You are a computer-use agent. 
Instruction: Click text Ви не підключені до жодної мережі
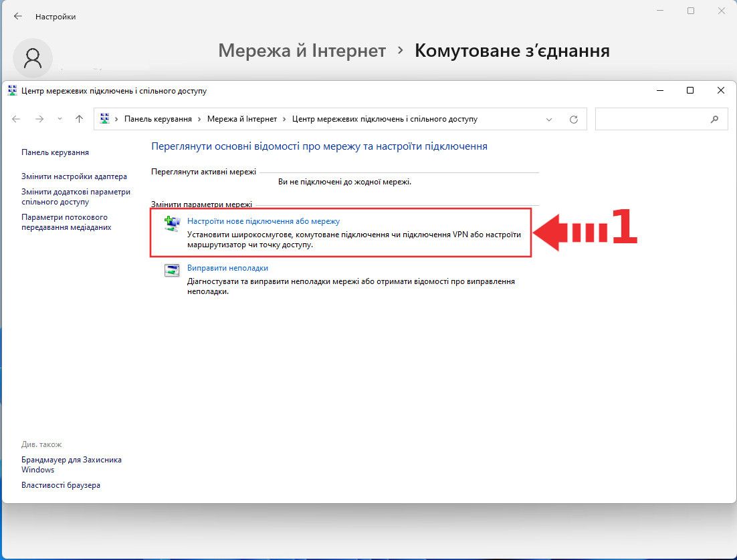344,182
